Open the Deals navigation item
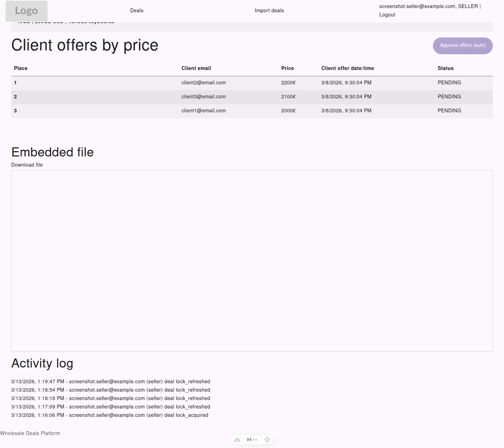The width and height of the screenshot is (504, 448). [136, 10]
